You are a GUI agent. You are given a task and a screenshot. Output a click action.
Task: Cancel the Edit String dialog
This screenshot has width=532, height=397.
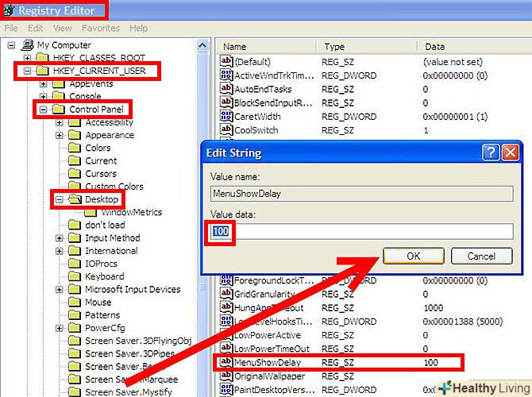pos(481,256)
